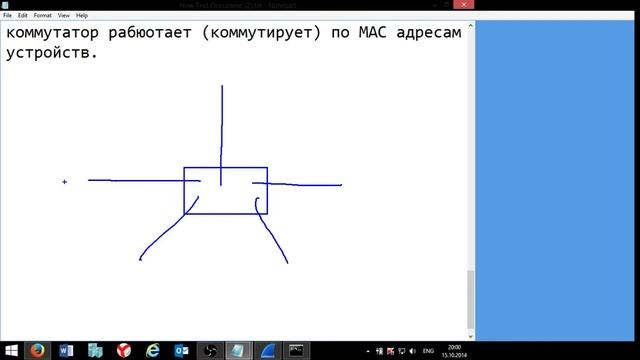Open the taskbar clock showing 20:00
640x360 pixels.
pos(454,351)
